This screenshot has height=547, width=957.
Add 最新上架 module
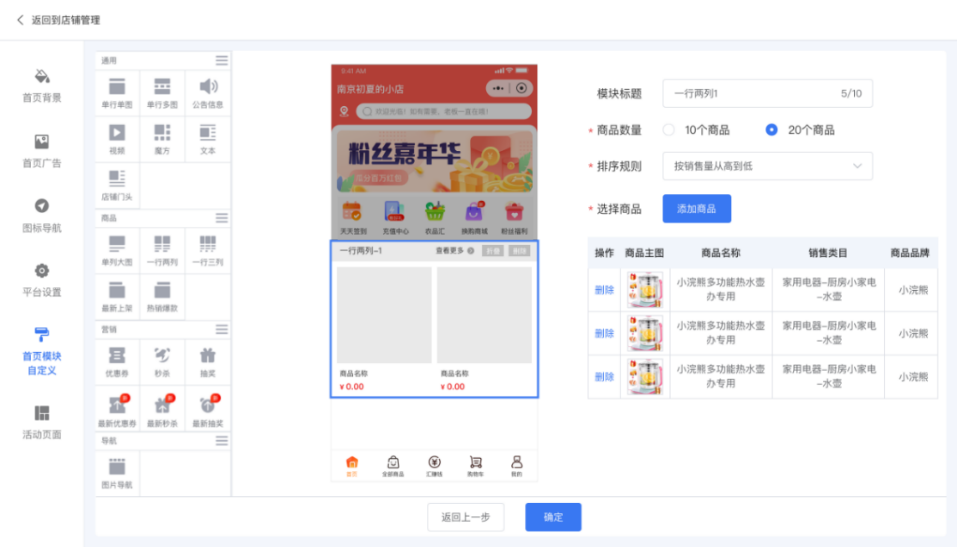117,297
